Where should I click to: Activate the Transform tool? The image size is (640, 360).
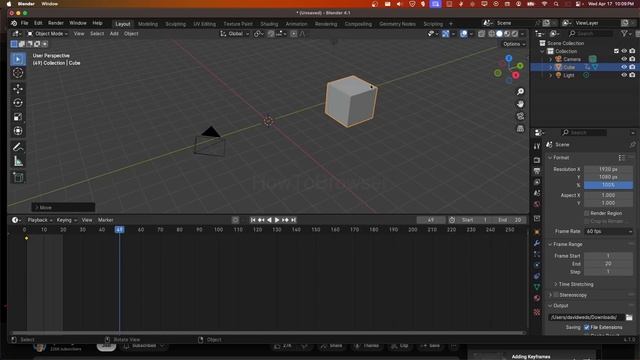[18, 131]
